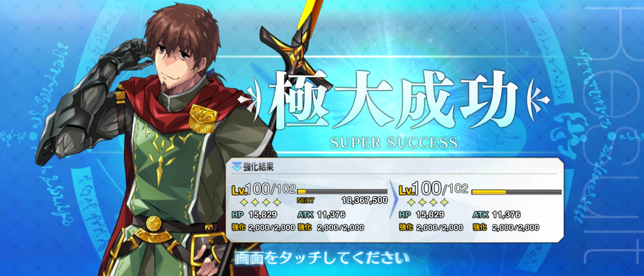Click the arrow between before and after stats
This screenshot has width=644, height=276.
pos(393,200)
